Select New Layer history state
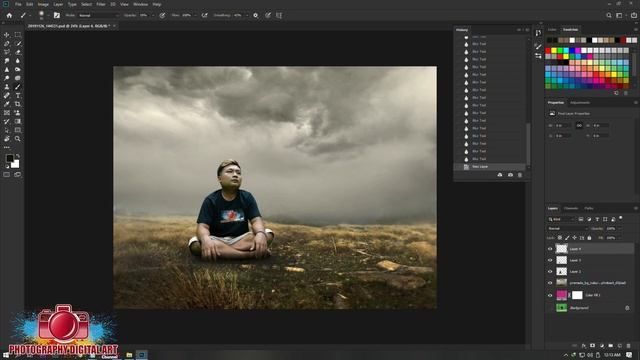The height and width of the screenshot is (360, 640). 489,167
